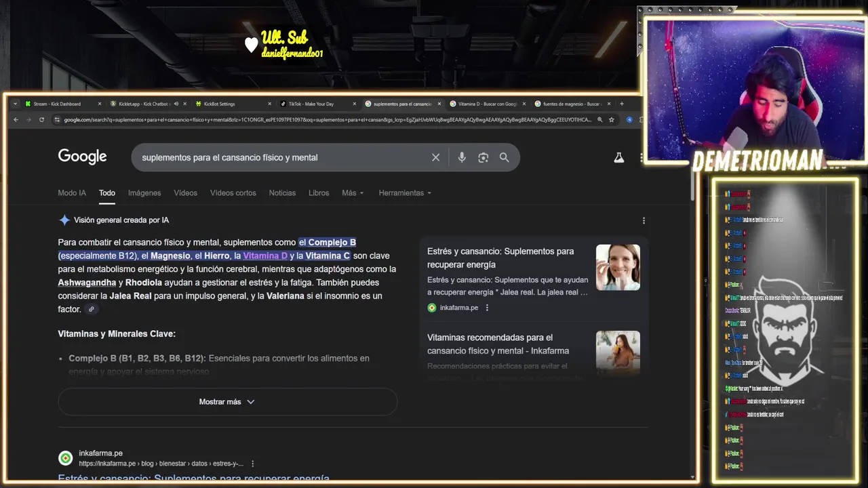Close the Stream - Kick Dashboard tab
Image resolution: width=868 pixels, height=488 pixels.
[x=99, y=104]
